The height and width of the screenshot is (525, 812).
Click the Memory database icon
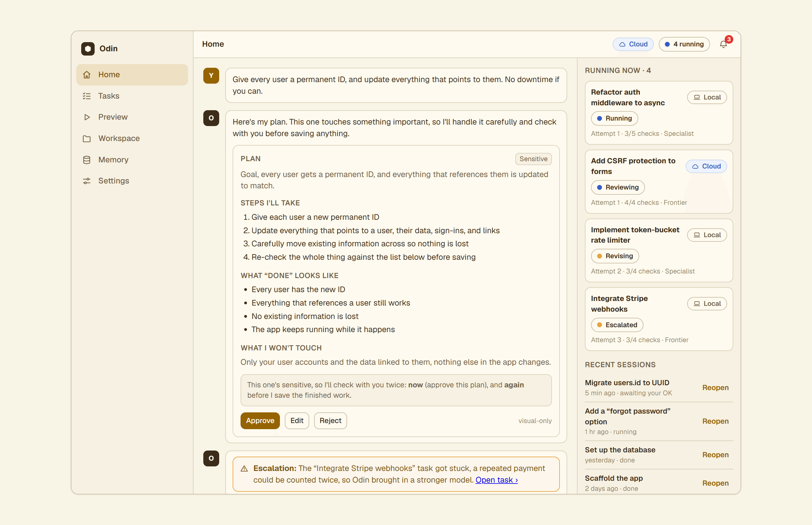point(87,160)
